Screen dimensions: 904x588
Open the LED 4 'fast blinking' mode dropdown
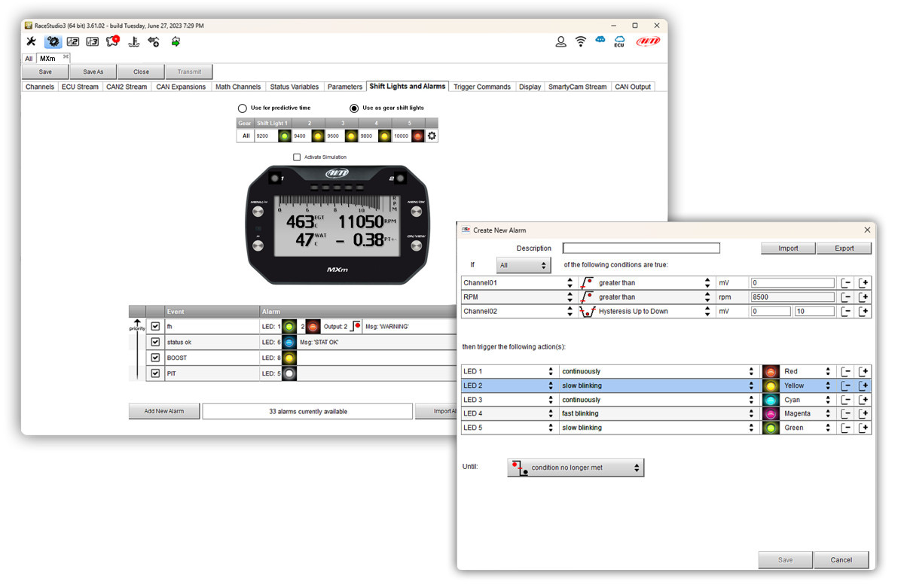[658, 413]
